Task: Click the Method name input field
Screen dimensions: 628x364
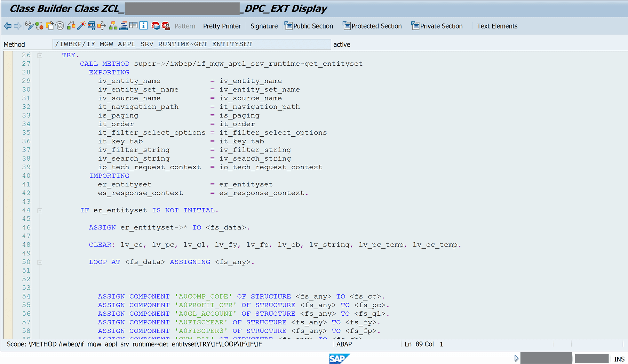Action: (x=191, y=44)
